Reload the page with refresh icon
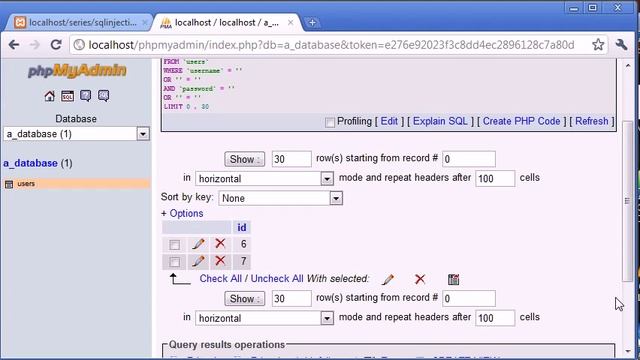 (x=56, y=44)
